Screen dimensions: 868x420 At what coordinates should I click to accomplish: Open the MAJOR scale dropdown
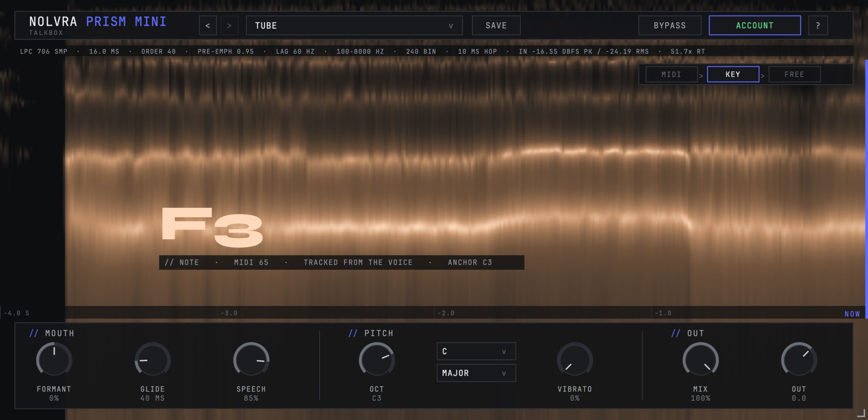point(476,373)
